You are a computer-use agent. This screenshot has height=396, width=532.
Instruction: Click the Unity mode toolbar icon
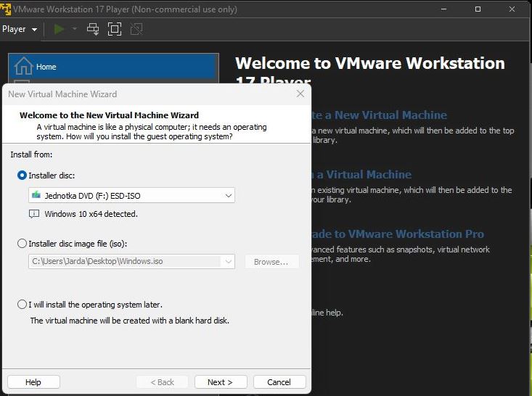pos(136,29)
